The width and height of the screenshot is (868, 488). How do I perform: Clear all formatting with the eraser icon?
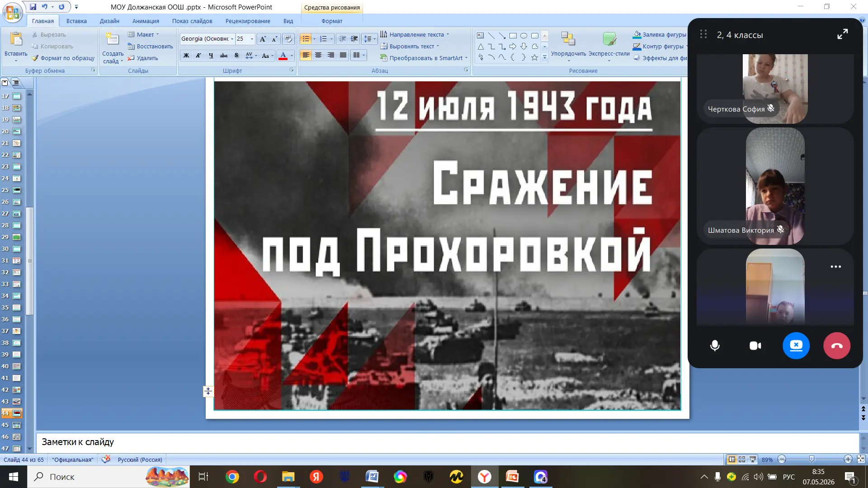coord(288,39)
